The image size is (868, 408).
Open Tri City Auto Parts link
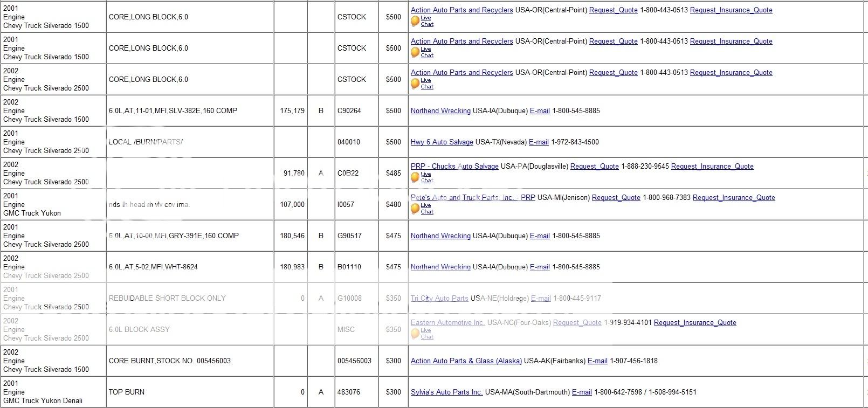pos(439,298)
